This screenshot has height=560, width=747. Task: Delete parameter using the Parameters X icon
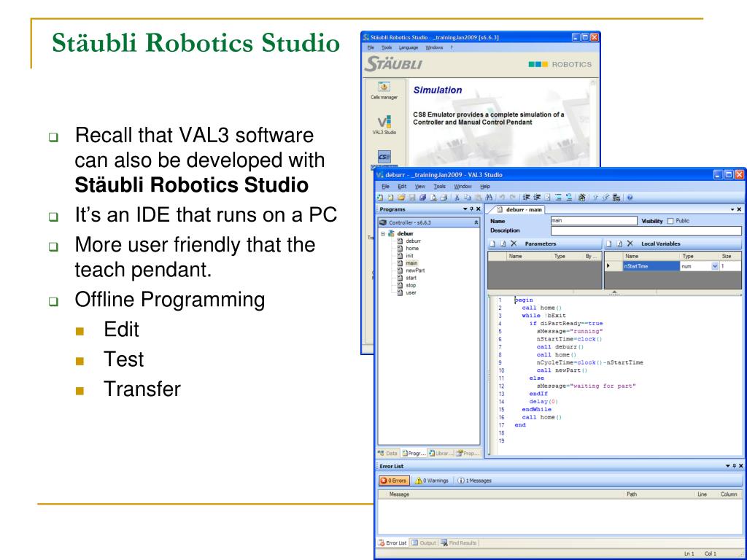[514, 244]
